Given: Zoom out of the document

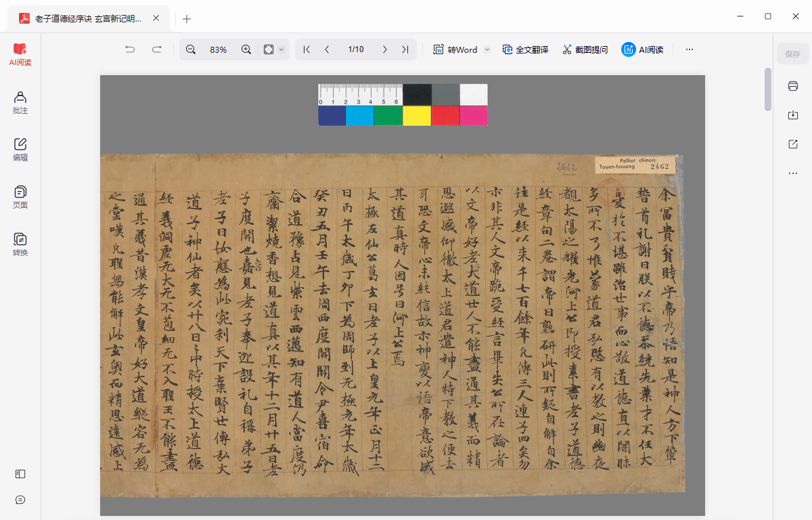Looking at the screenshot, I should (191, 49).
